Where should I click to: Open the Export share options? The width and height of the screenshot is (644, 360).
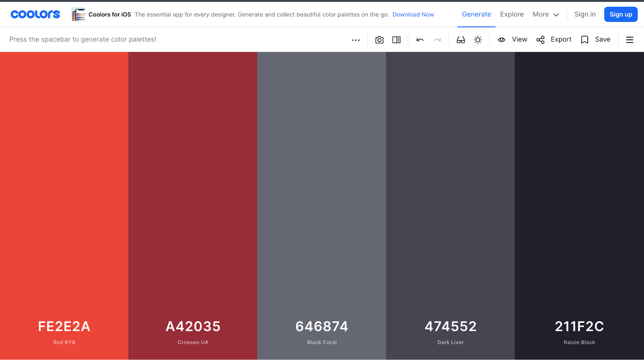(x=554, y=39)
